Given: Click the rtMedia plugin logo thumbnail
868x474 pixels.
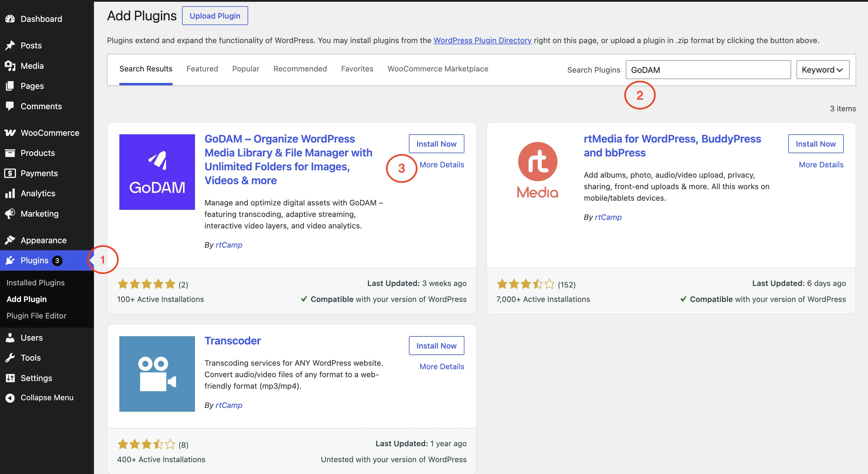Looking at the screenshot, I should click(x=537, y=170).
